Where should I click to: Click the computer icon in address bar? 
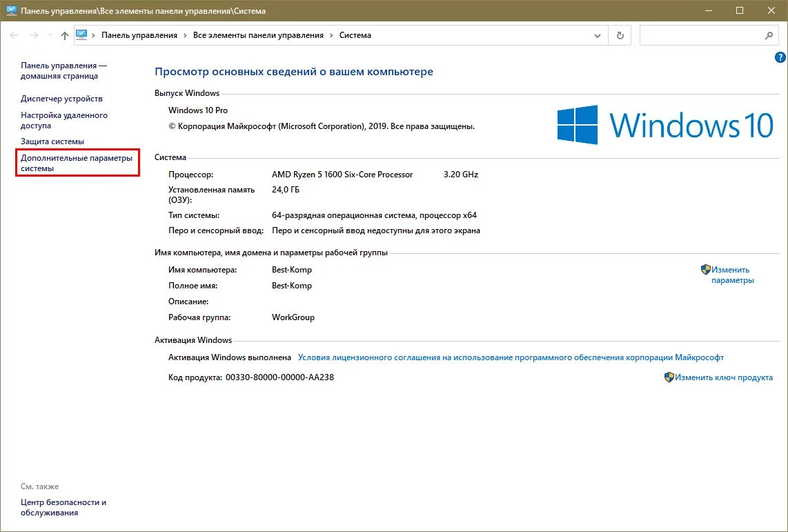[81, 35]
